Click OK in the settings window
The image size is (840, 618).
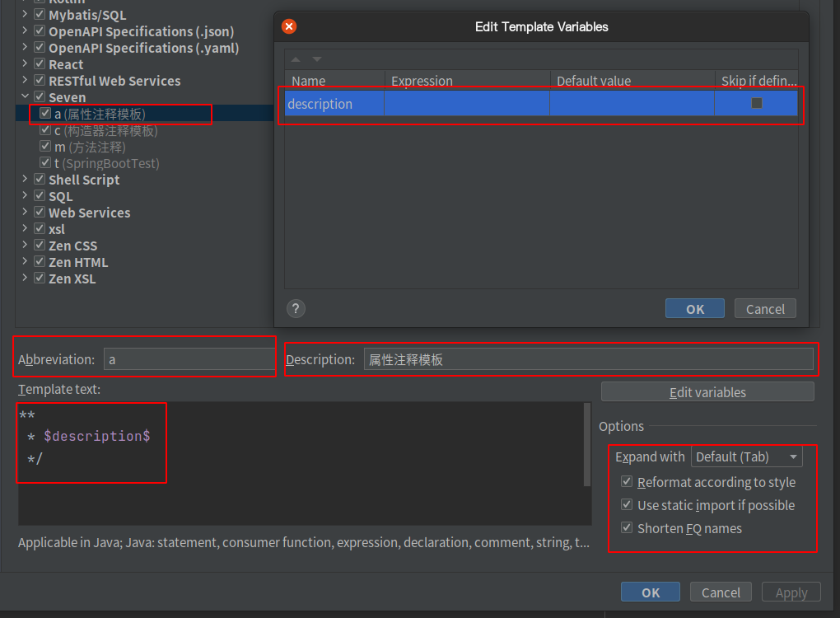651,592
